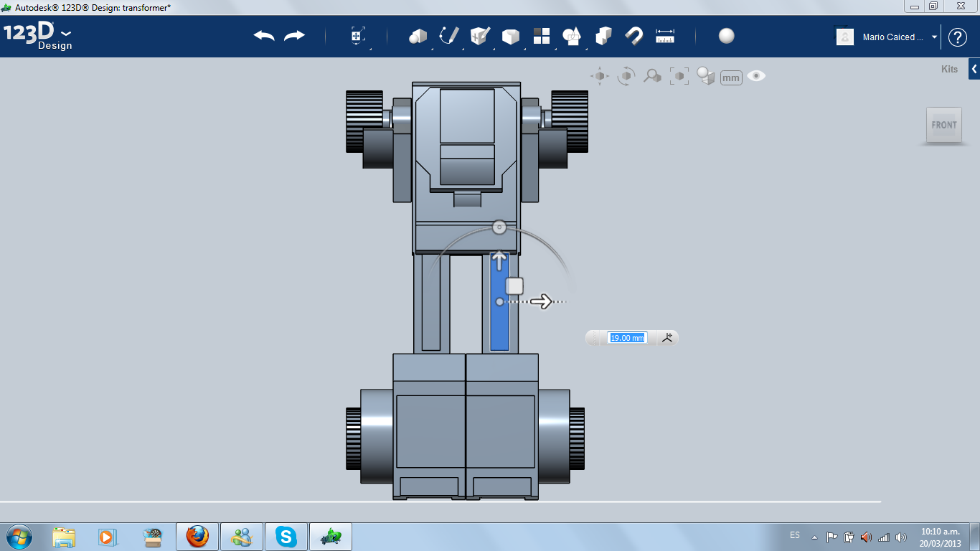Toggle the visibility eye icon
The image size is (980, 551).
coord(756,76)
